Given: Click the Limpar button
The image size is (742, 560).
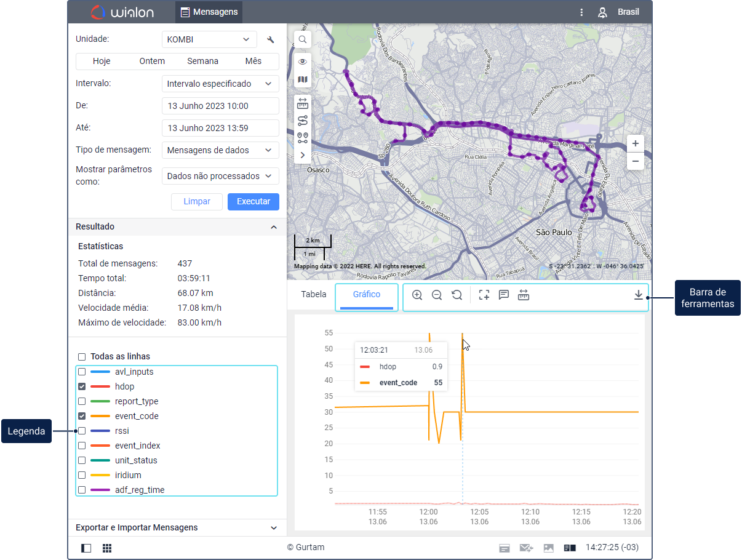Looking at the screenshot, I should point(197,201).
